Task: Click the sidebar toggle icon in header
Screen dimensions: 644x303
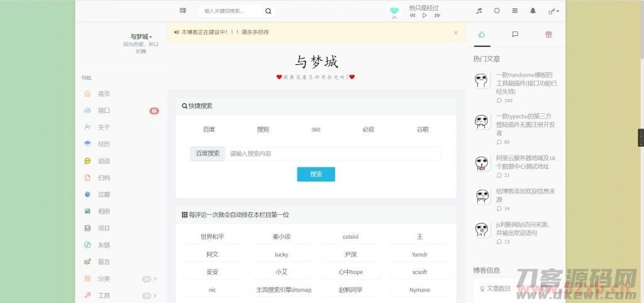Action: (183, 11)
